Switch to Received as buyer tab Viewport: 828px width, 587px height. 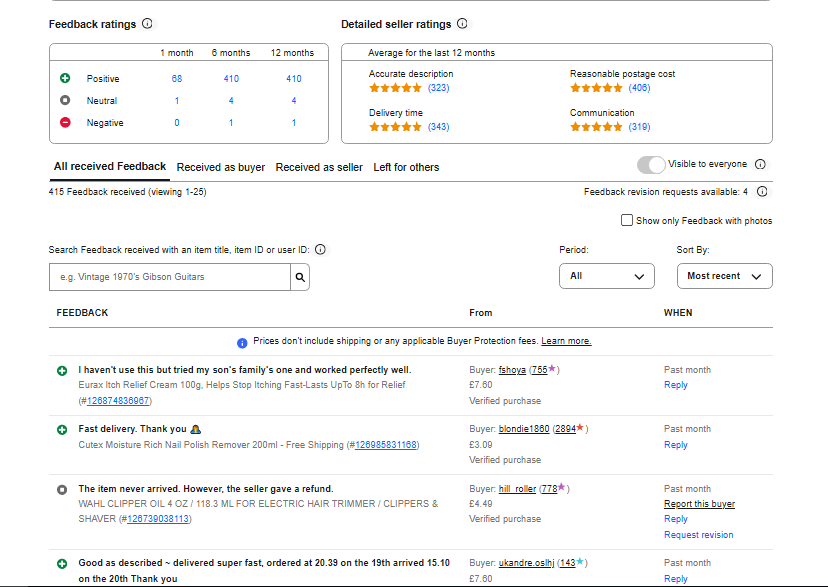(x=221, y=167)
